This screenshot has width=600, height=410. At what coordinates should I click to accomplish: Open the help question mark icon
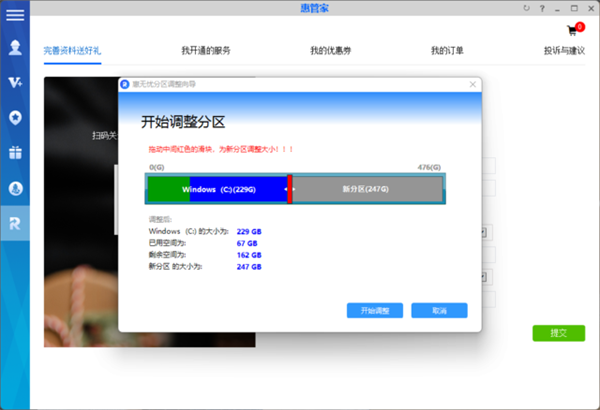(x=541, y=8)
